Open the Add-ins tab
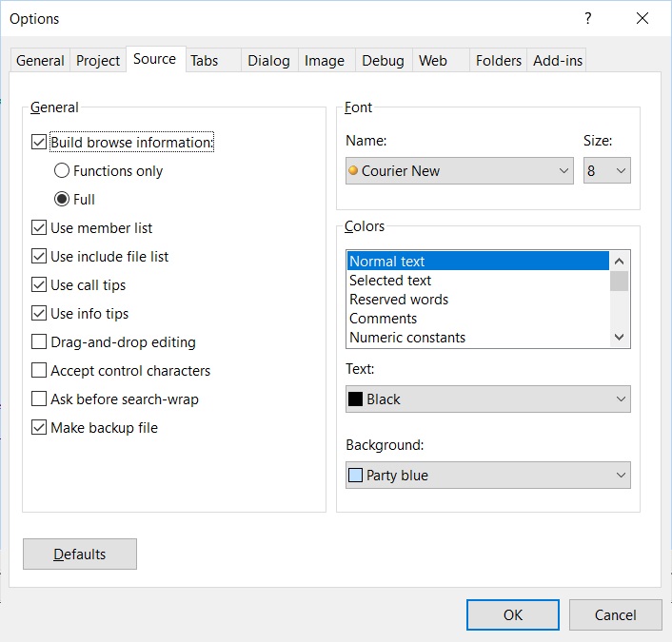The image size is (672, 642). [x=558, y=60]
